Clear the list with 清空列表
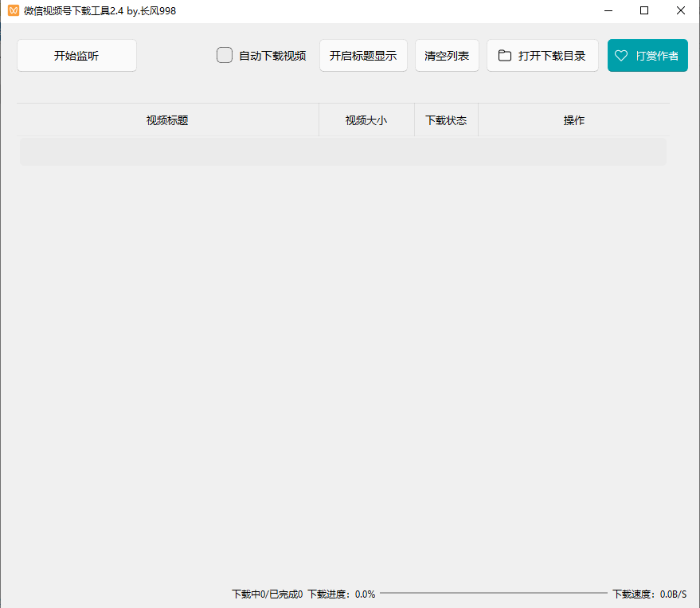 [x=447, y=56]
